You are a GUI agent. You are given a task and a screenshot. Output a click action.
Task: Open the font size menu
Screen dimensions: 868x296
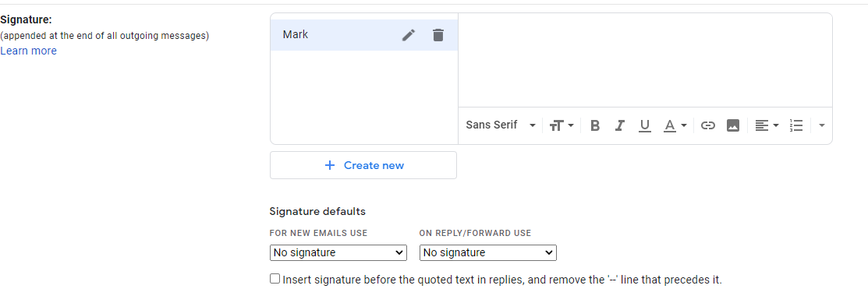pyautogui.click(x=562, y=125)
